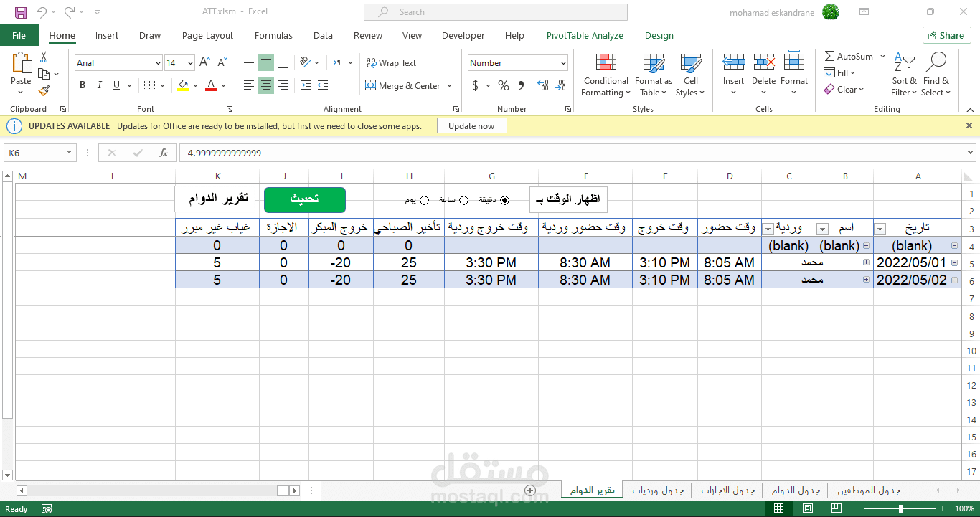Collapse the 2022/05/01 pivot row
Image resolution: width=980 pixels, height=517 pixels.
(x=954, y=263)
